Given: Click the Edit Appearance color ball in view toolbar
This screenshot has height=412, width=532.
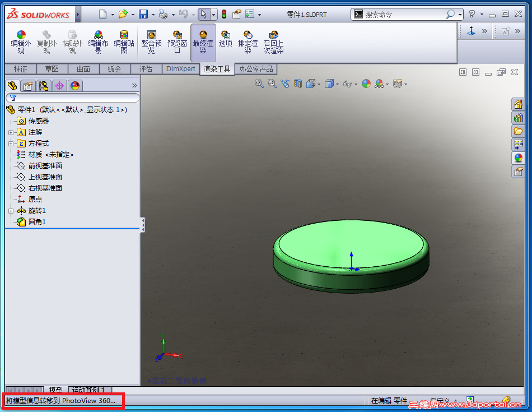Looking at the screenshot, I should (366, 84).
